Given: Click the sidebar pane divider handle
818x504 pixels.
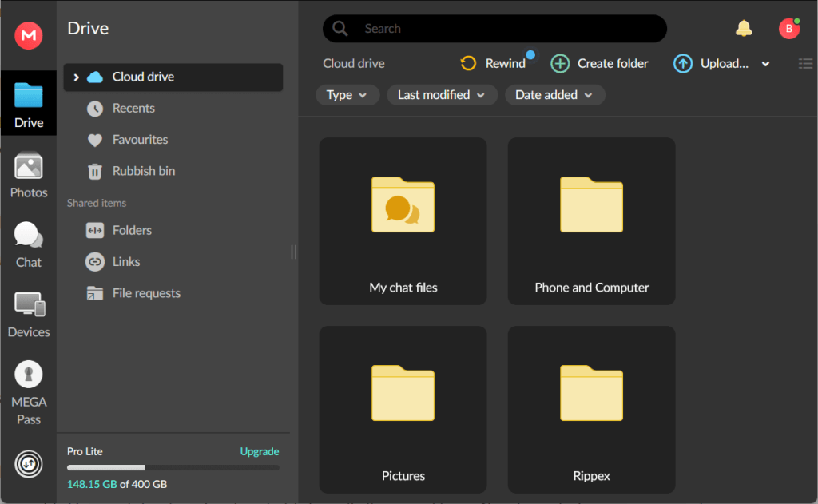Looking at the screenshot, I should pyautogui.click(x=294, y=252).
